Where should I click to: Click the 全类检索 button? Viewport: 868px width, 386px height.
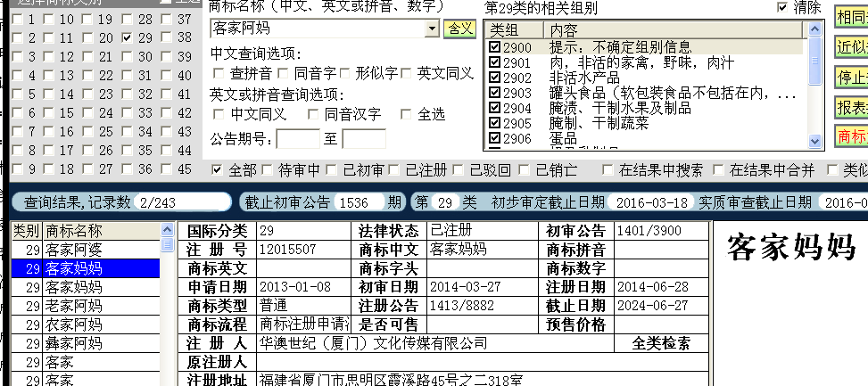[x=661, y=343]
